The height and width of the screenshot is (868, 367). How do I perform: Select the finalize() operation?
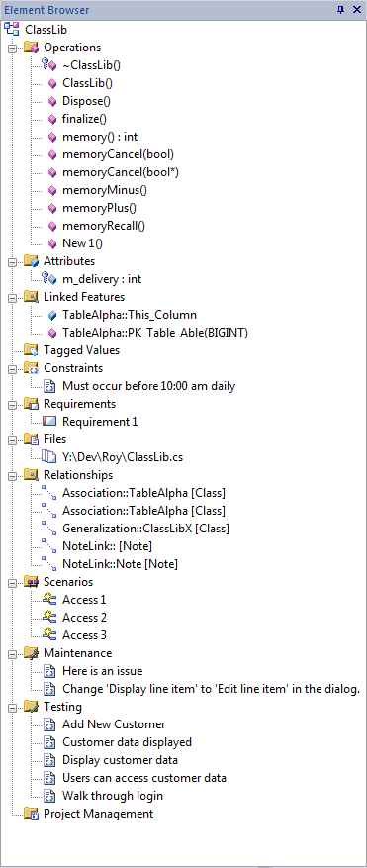click(84, 119)
